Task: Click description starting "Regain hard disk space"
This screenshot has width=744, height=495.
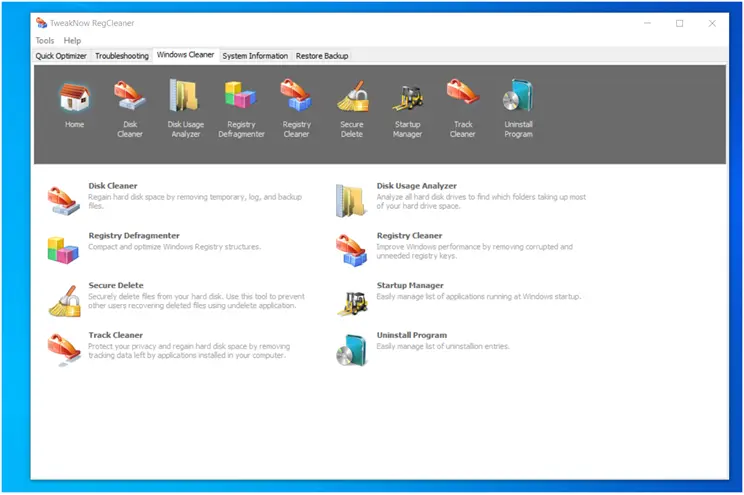Action: 195,201
